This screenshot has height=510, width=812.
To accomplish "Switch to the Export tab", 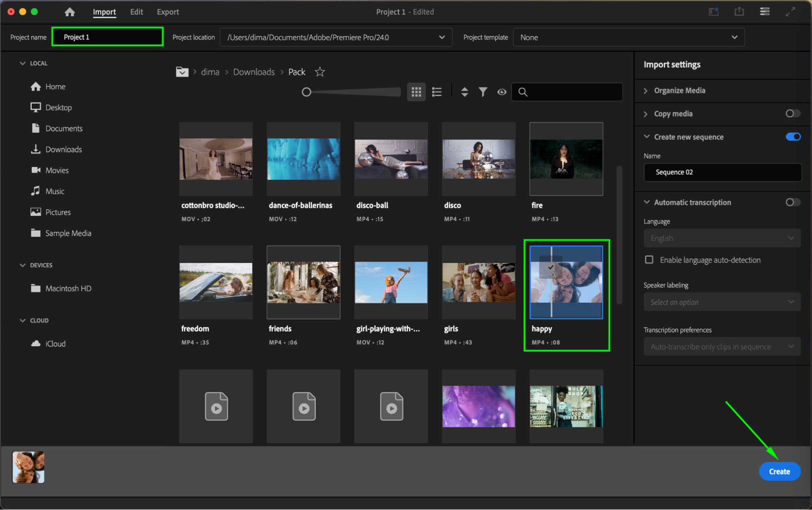I will click(x=168, y=12).
